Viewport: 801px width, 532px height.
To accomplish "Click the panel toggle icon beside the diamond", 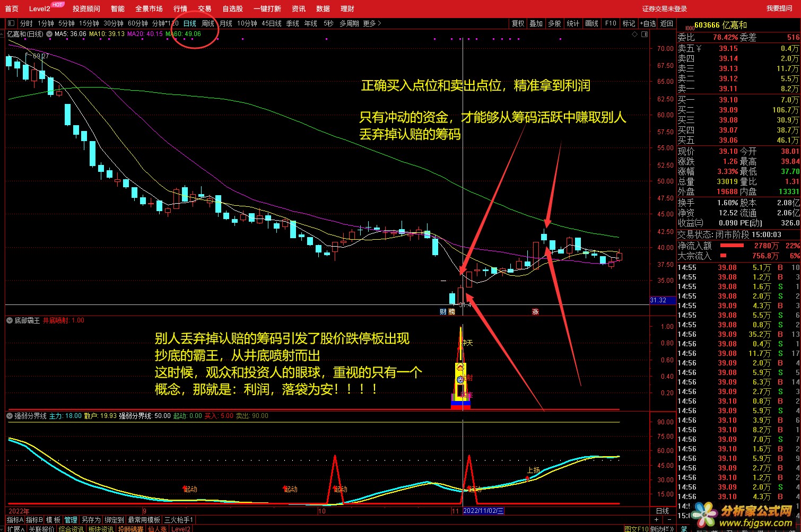I will (645, 34).
